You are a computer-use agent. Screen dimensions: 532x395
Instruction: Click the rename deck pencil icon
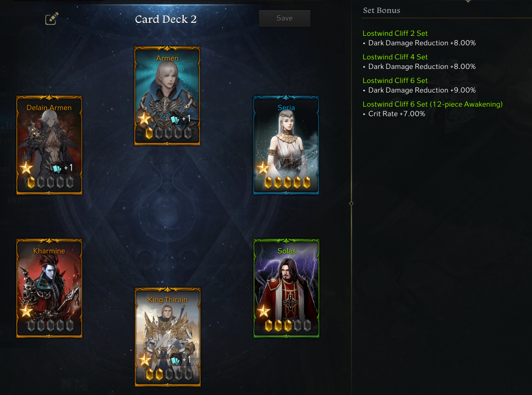click(x=51, y=19)
